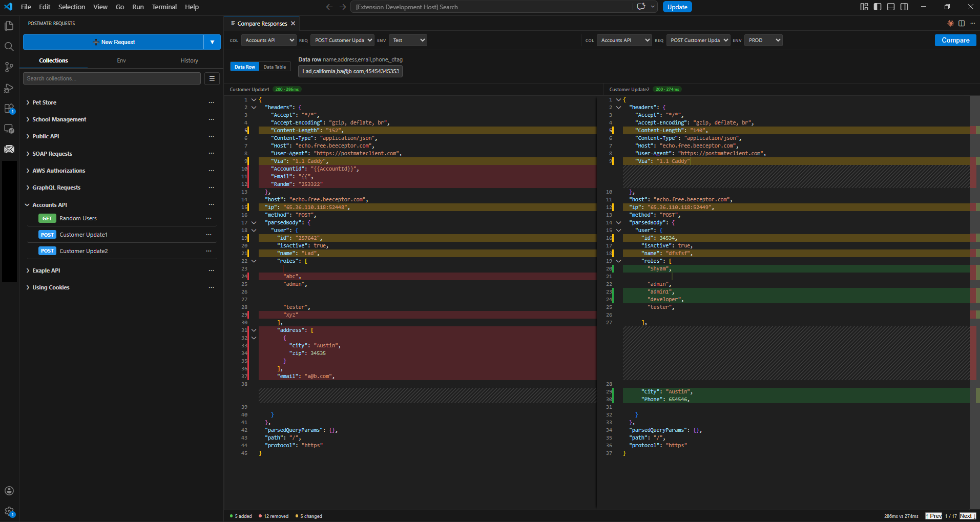This screenshot has width=980, height=522.
Task: Open the Manage gear icon
Action: click(x=9, y=511)
